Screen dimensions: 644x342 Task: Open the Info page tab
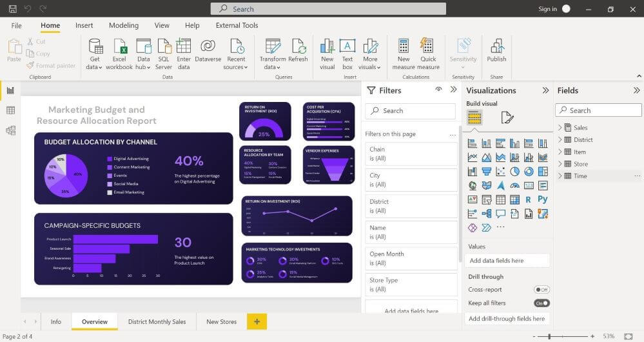[56, 322]
